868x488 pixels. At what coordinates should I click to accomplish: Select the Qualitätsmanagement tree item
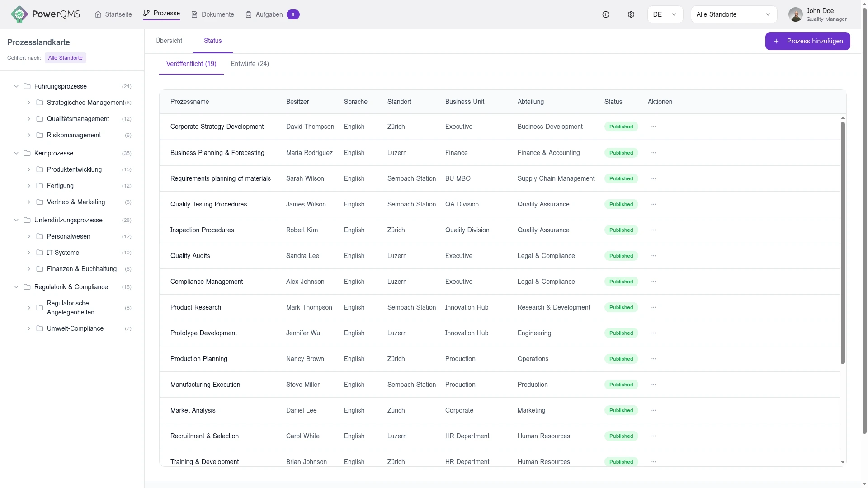click(x=78, y=119)
